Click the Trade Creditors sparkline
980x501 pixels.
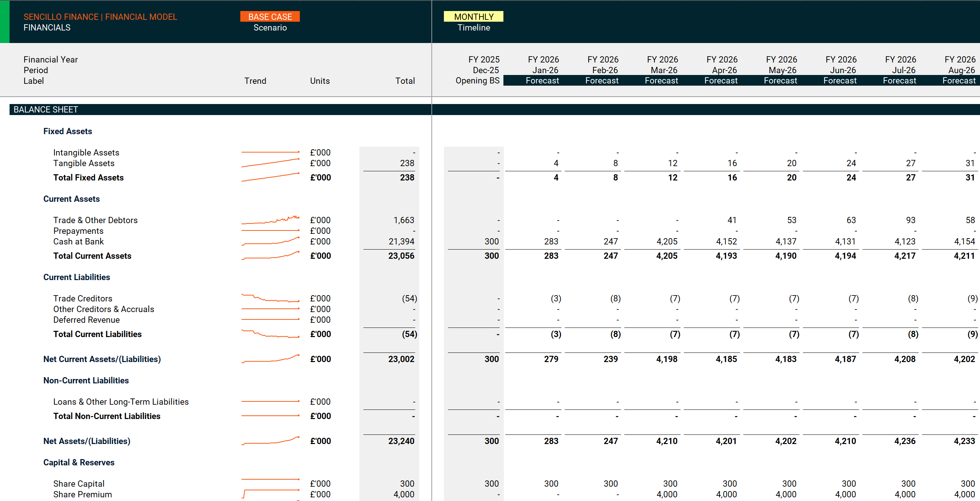click(x=270, y=298)
